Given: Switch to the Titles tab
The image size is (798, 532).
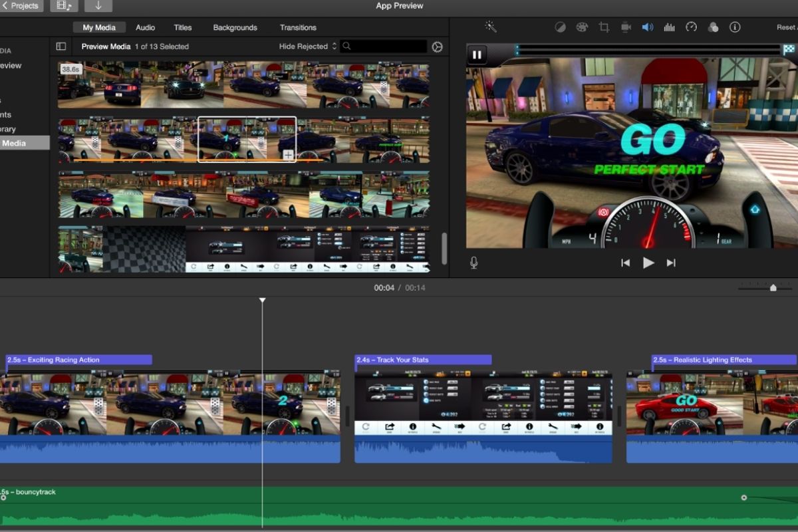Looking at the screenshot, I should 183,27.
